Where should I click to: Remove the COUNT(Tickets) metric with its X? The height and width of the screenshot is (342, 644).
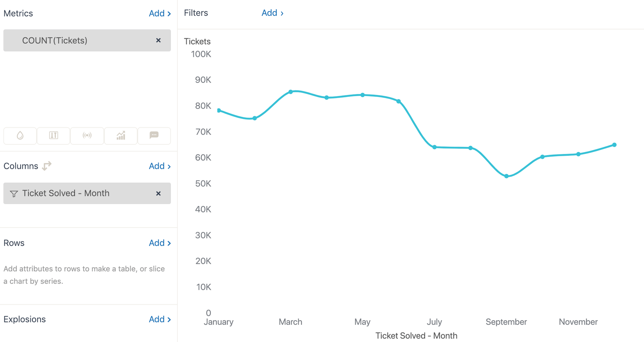pyautogui.click(x=158, y=40)
